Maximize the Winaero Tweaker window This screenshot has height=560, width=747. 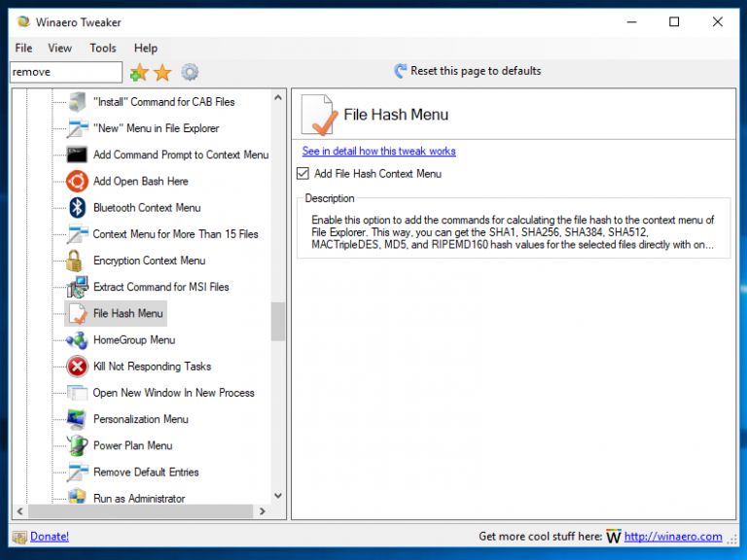674,22
